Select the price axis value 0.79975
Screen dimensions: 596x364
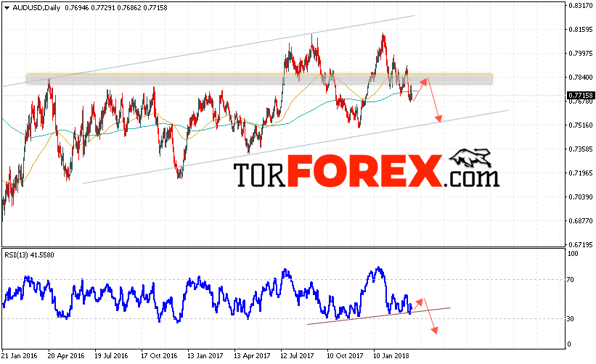(581, 54)
